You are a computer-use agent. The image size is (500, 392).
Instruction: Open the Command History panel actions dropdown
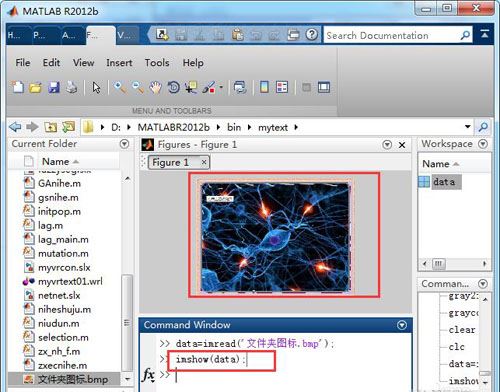(483, 284)
